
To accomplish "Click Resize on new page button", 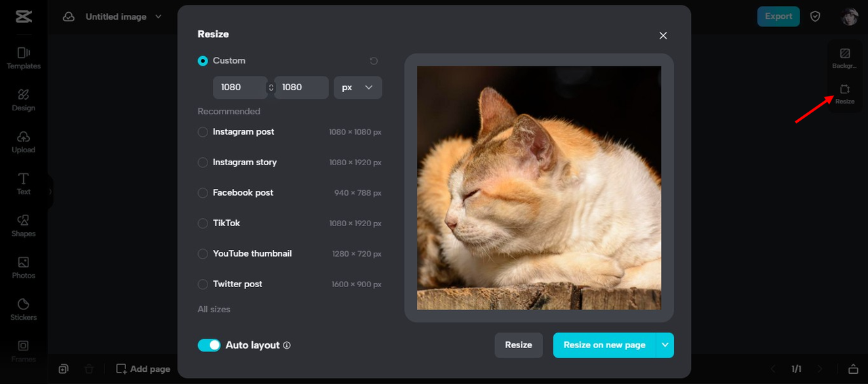I will coord(604,345).
